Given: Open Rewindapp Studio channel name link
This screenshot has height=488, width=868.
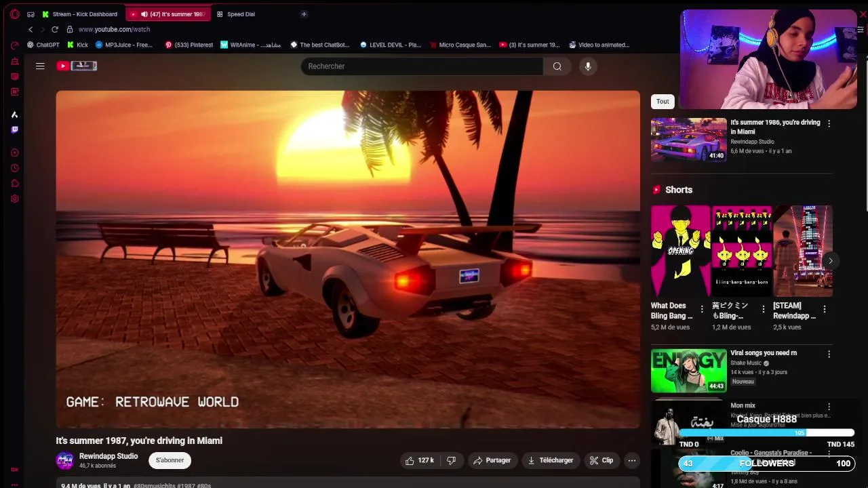Looking at the screenshot, I should (108, 456).
